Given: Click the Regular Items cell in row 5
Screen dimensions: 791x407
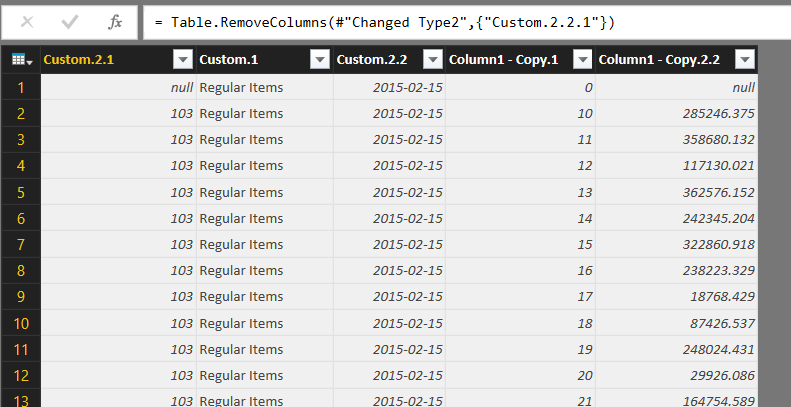Looking at the screenshot, I should click(264, 192).
